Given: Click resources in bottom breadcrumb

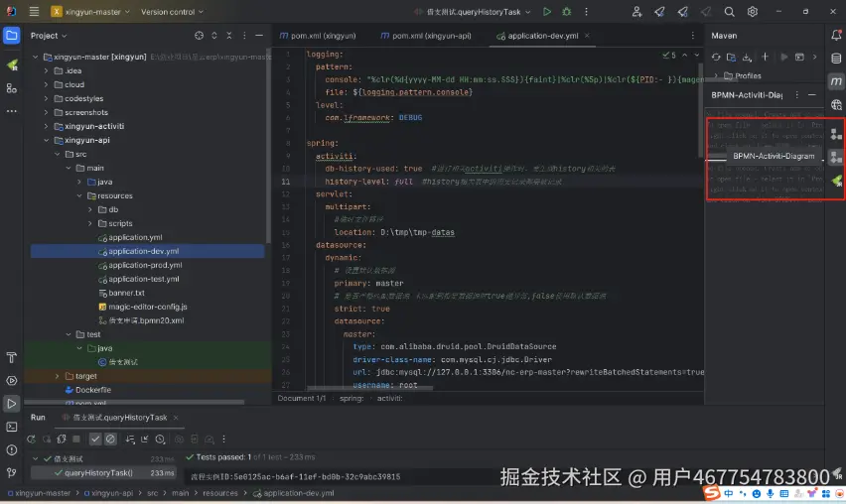Looking at the screenshot, I should (x=220, y=493).
